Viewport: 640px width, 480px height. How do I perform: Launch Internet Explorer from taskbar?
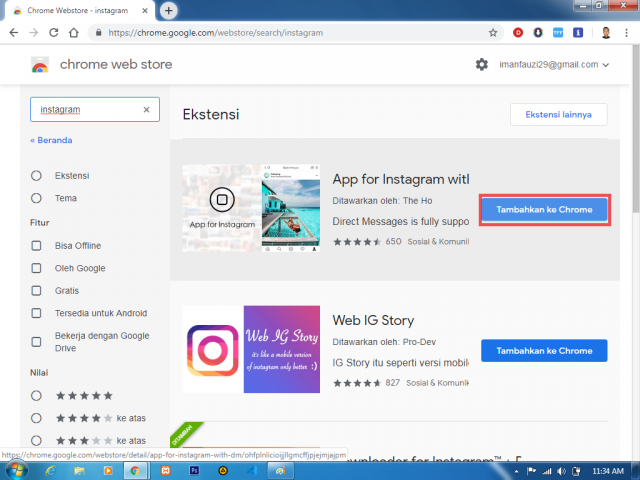point(51,471)
